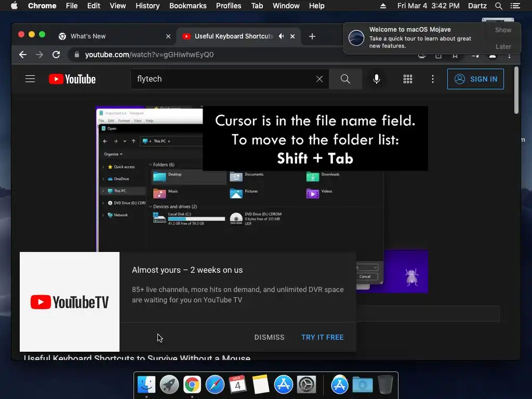The height and width of the screenshot is (399, 532).
Task: Open Calendar in the Dock
Action: click(x=238, y=385)
